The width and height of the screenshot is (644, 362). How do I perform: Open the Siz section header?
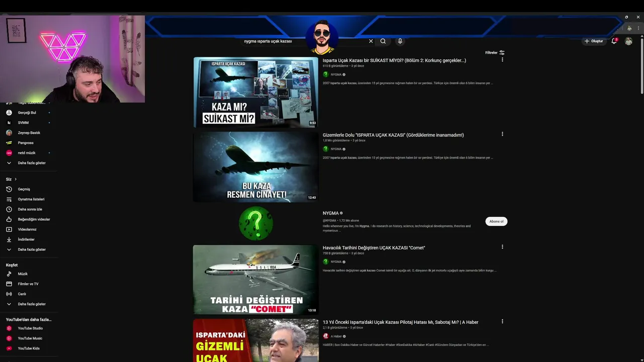[x=11, y=179]
